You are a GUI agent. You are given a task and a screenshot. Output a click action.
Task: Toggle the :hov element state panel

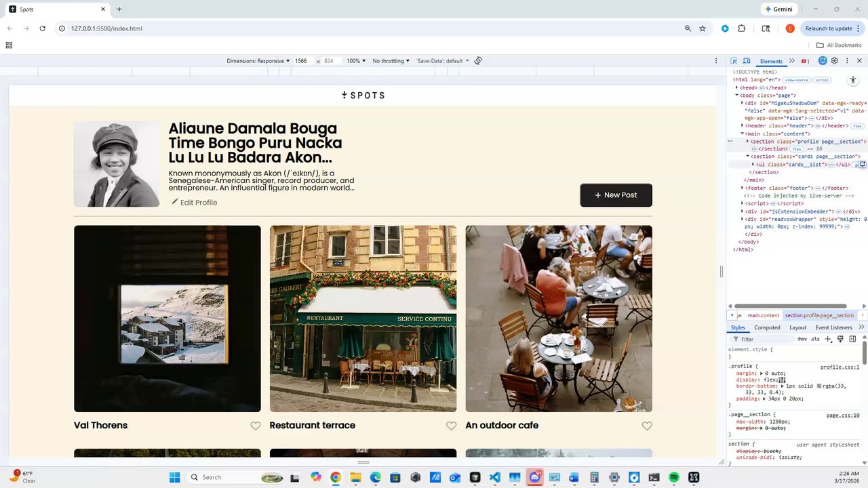802,339
